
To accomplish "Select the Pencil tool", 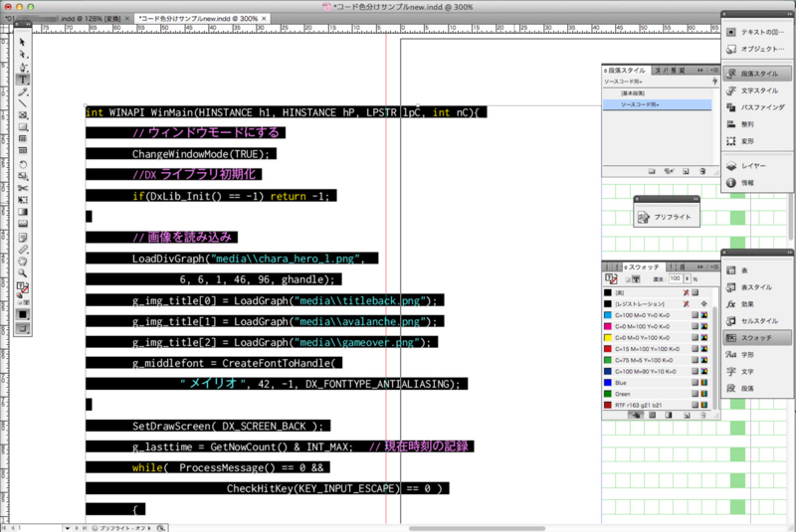I will tap(23, 91).
